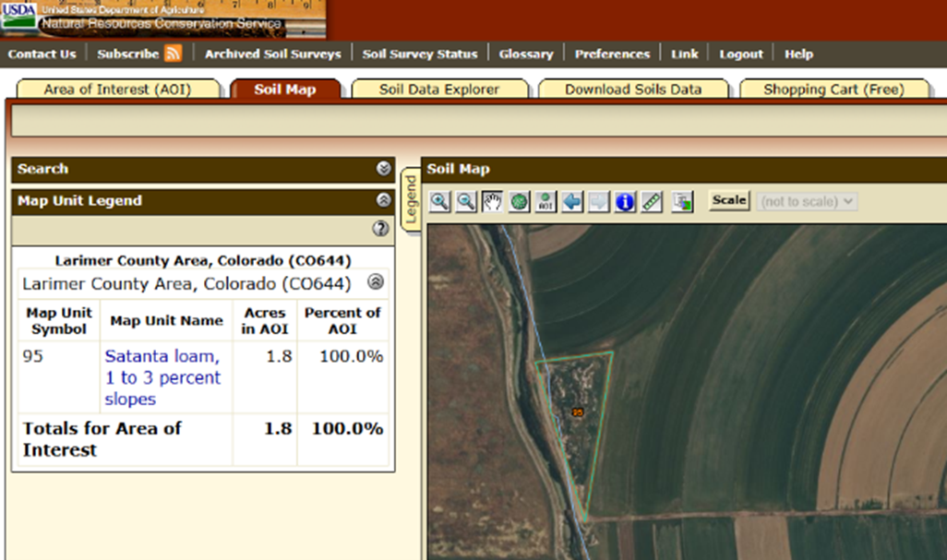Click the grayed next extent arrow
The width and height of the screenshot is (947, 560).
tap(598, 201)
